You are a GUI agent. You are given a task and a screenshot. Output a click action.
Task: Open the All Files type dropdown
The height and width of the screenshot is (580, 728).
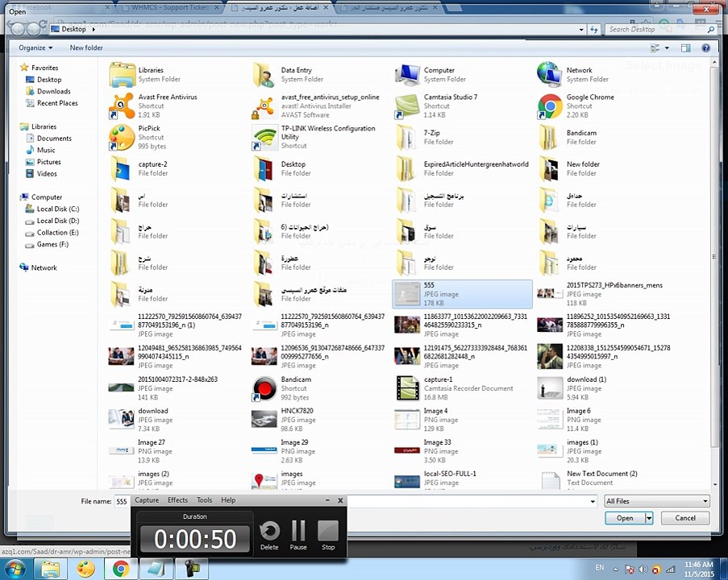(x=657, y=501)
